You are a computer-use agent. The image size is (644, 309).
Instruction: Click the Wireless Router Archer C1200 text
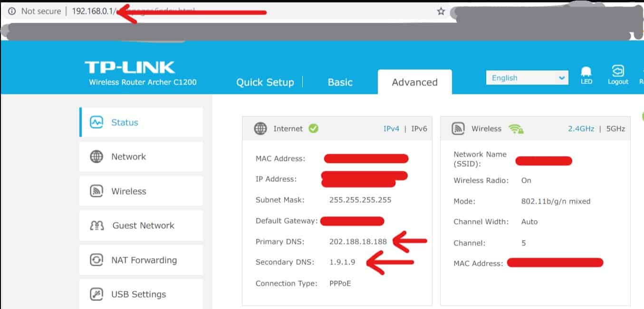click(x=143, y=82)
